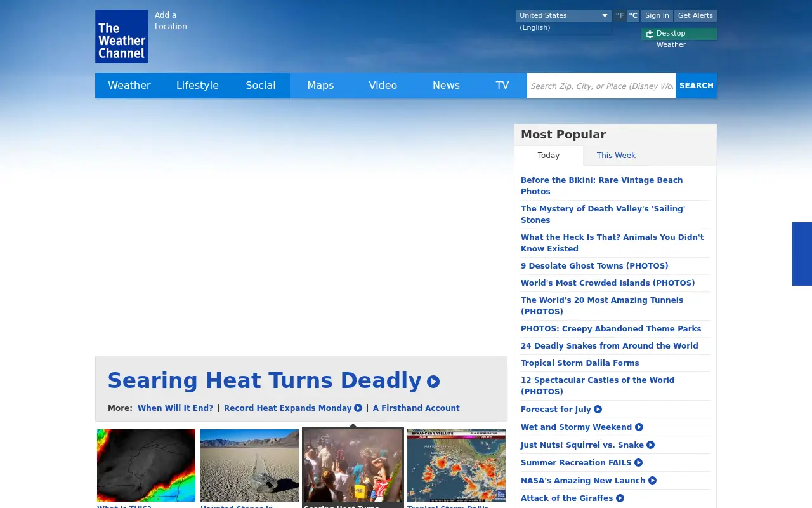
Task: Click play icon beside Searing Heat Turns Deadly headline
Action: pyautogui.click(x=433, y=382)
